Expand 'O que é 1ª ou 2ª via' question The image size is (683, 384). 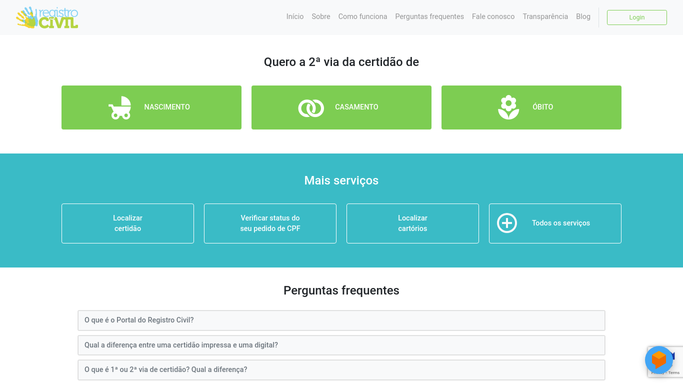[x=342, y=370]
